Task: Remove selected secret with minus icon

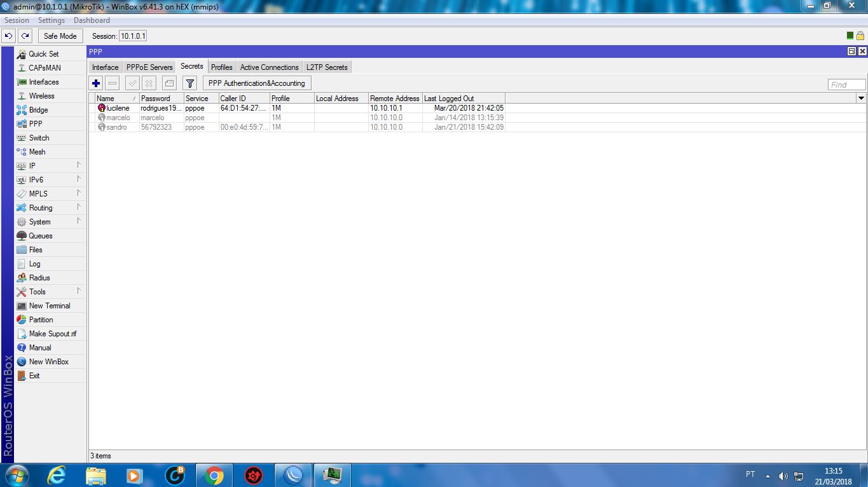Action: click(113, 83)
